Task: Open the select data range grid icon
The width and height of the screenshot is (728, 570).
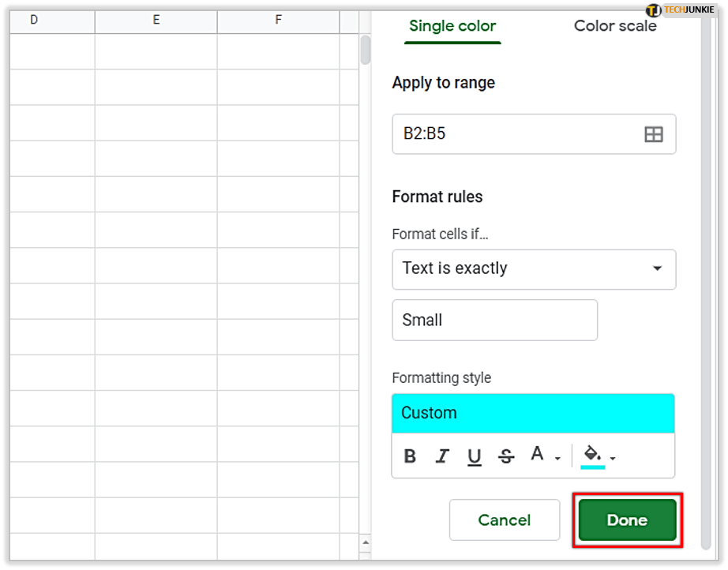Action: point(653,134)
